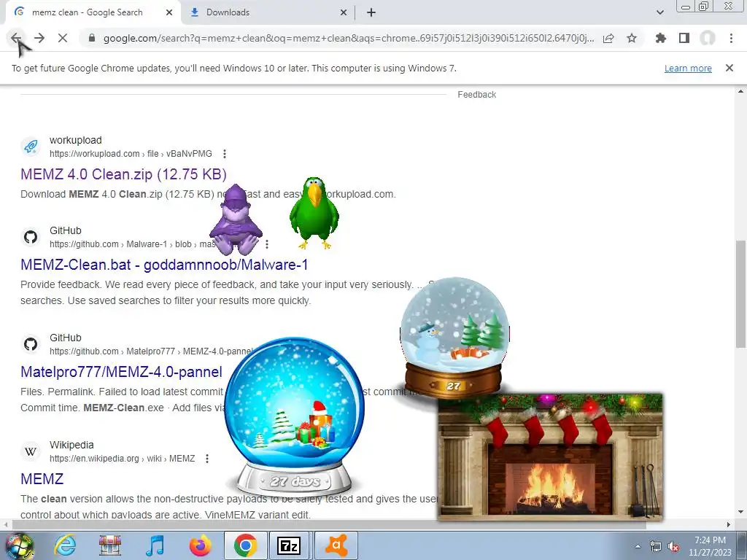Show hidden system tray icons
This screenshot has height=560, width=747.
(x=638, y=547)
